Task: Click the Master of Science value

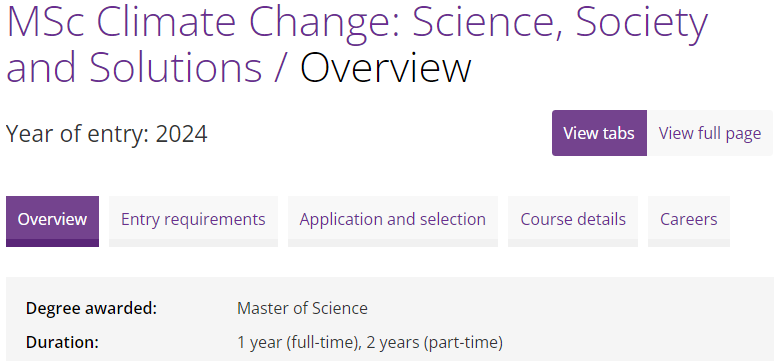Action: pos(302,308)
